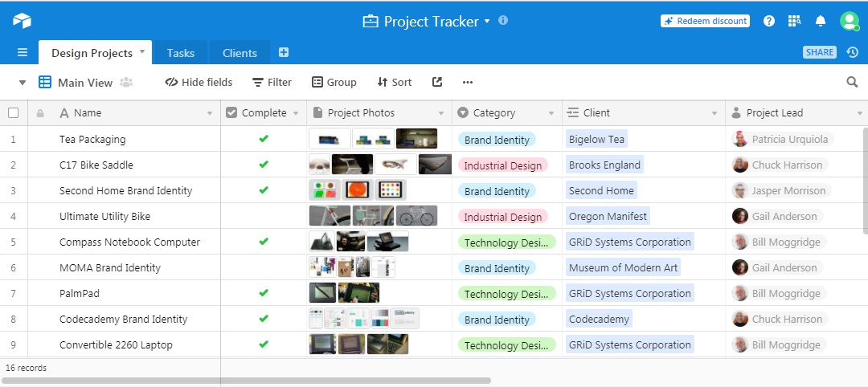Click Technology Design tag for PalmPad
The image size is (868, 387).
click(x=506, y=294)
